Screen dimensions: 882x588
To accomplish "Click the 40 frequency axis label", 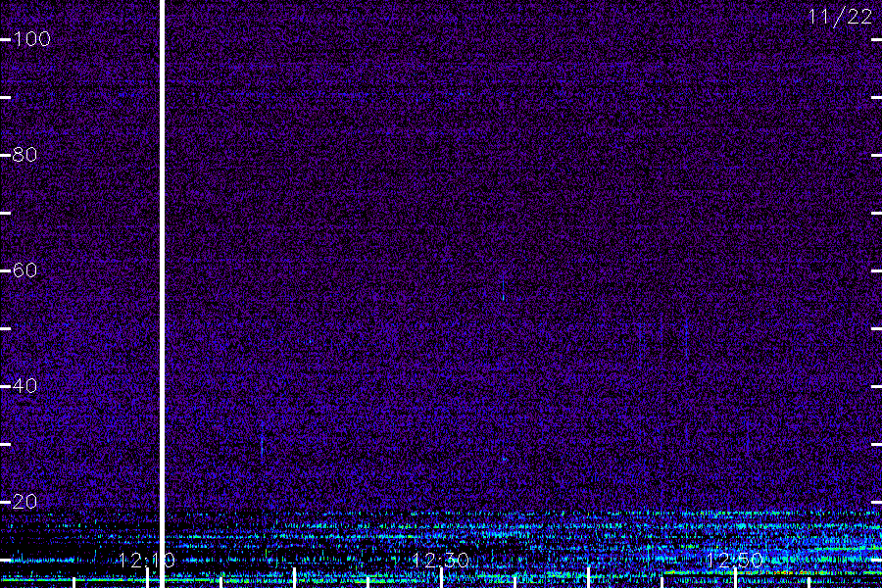I will 24,386.
